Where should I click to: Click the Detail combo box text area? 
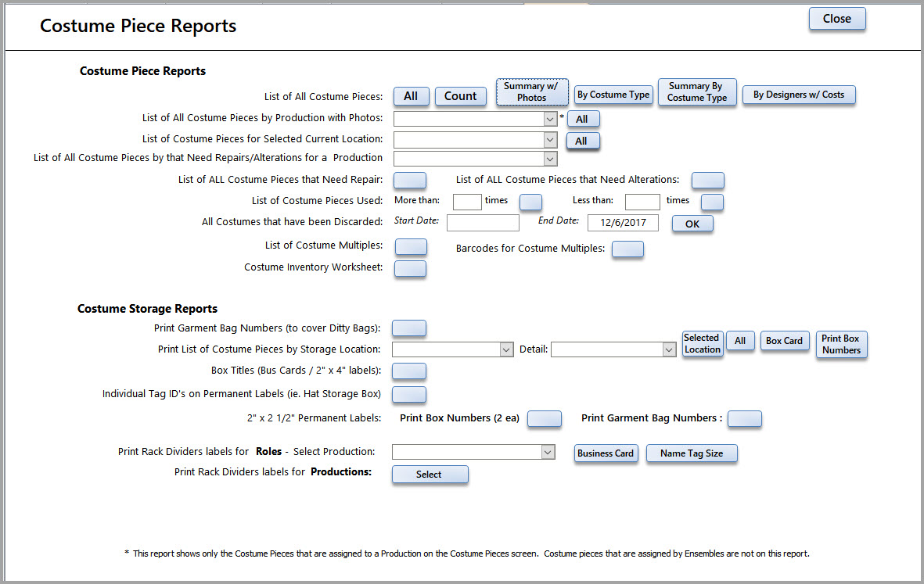point(607,349)
